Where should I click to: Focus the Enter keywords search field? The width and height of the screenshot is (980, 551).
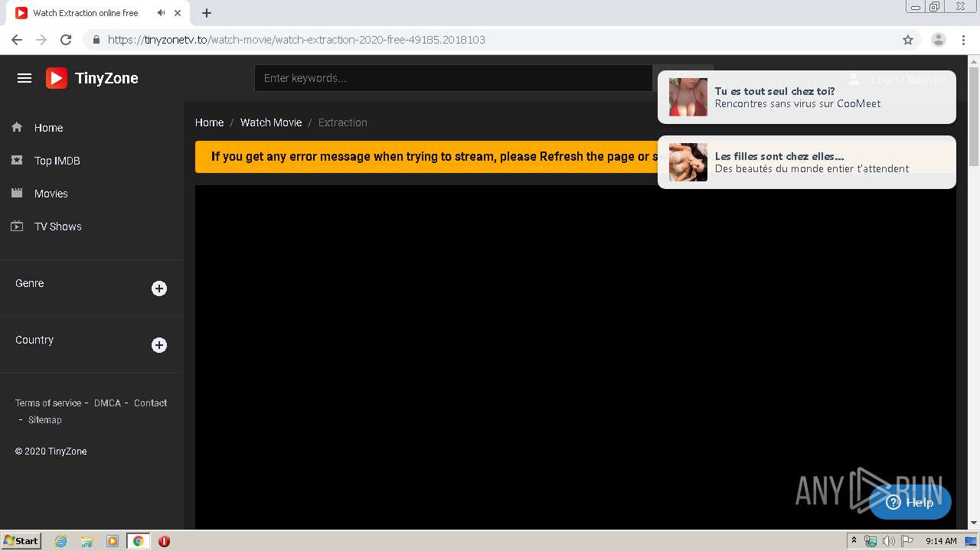point(453,78)
